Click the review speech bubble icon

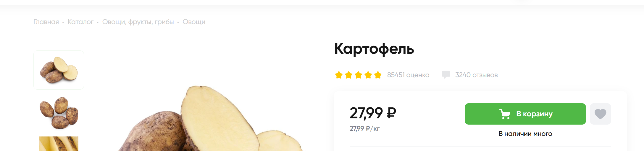tap(446, 75)
